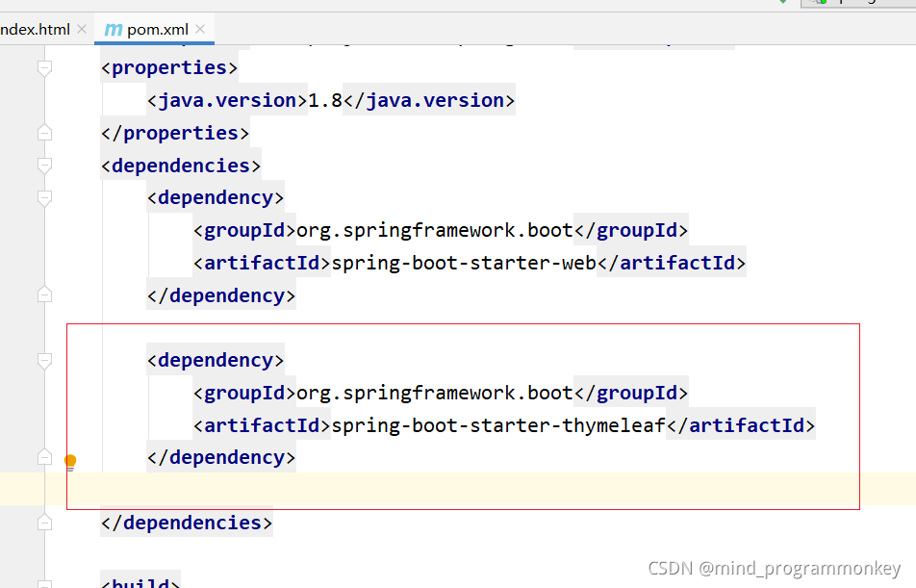
Task: Click first org.springframework.boot groupId value
Action: click(435, 230)
